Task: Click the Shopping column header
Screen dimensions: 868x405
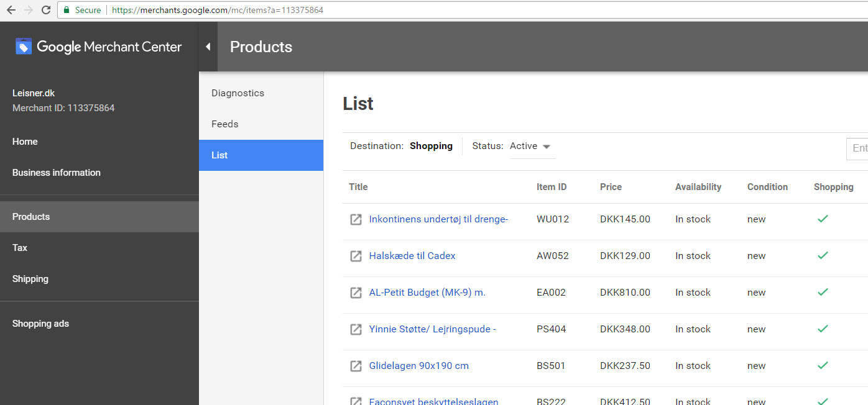Action: [833, 187]
